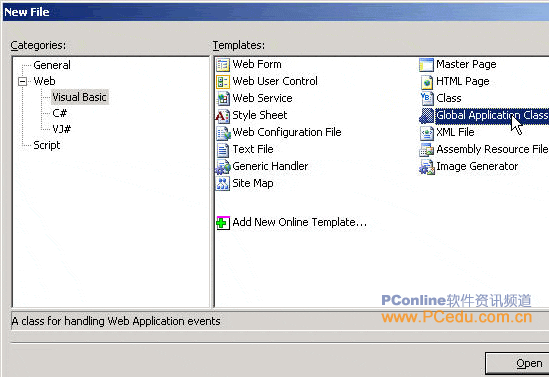Click the 'Global Application Class' label
This screenshot has height=377, width=549.
point(492,115)
